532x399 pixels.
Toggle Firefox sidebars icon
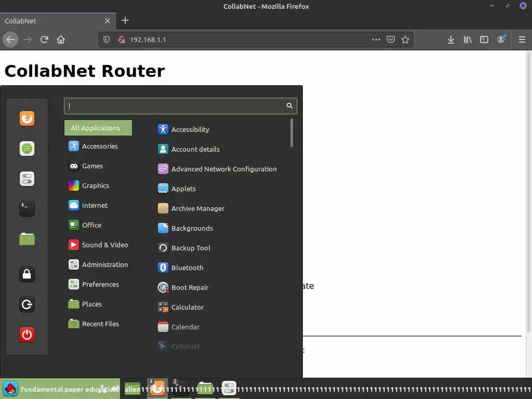click(484, 39)
